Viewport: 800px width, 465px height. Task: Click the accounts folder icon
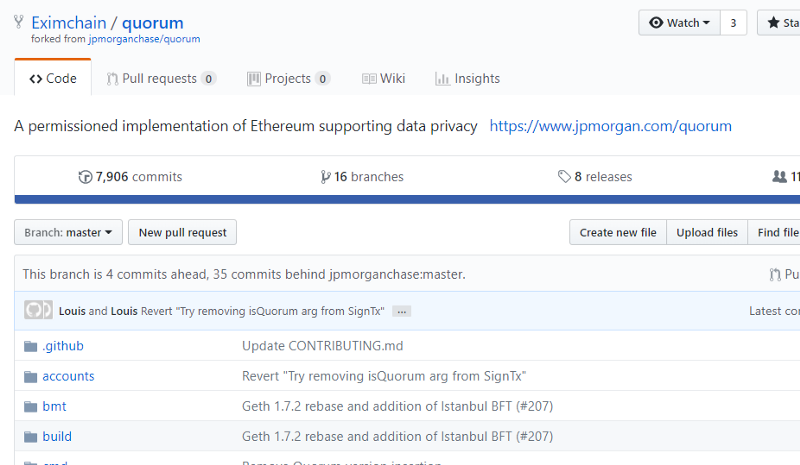30,377
